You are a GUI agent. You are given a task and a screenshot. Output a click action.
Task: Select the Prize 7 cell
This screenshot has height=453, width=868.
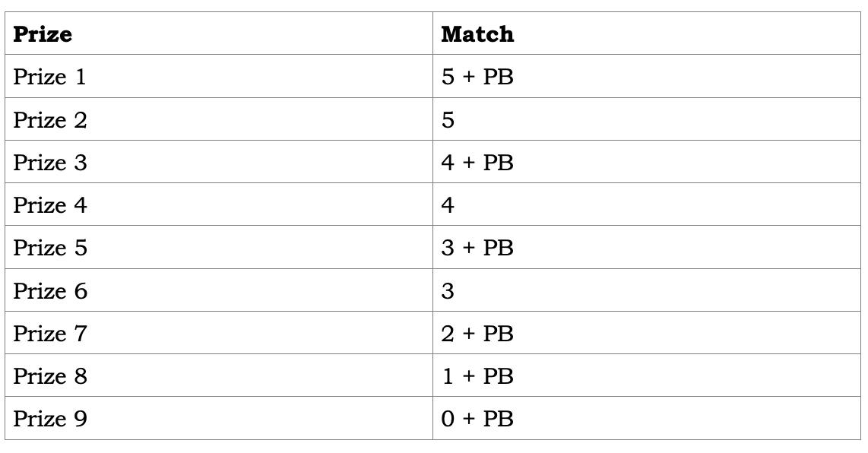(49, 333)
